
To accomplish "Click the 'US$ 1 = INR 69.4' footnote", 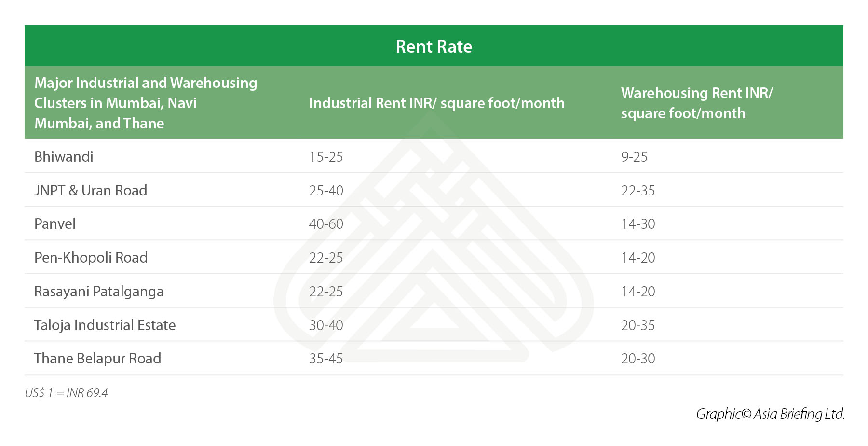I will tap(67, 393).
